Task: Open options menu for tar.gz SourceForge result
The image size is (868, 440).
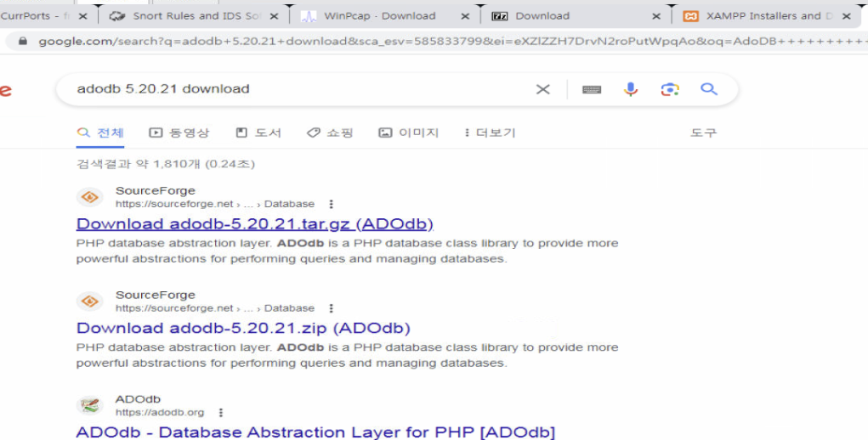Action: [331, 204]
